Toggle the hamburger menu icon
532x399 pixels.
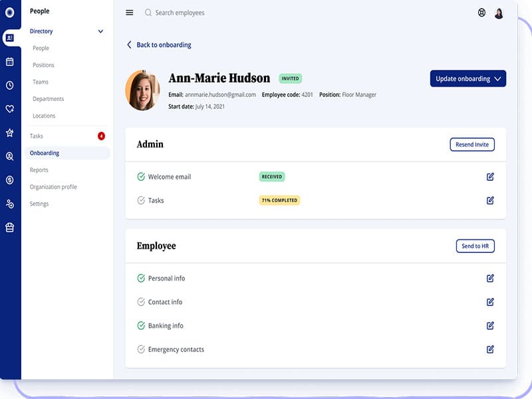pos(130,13)
